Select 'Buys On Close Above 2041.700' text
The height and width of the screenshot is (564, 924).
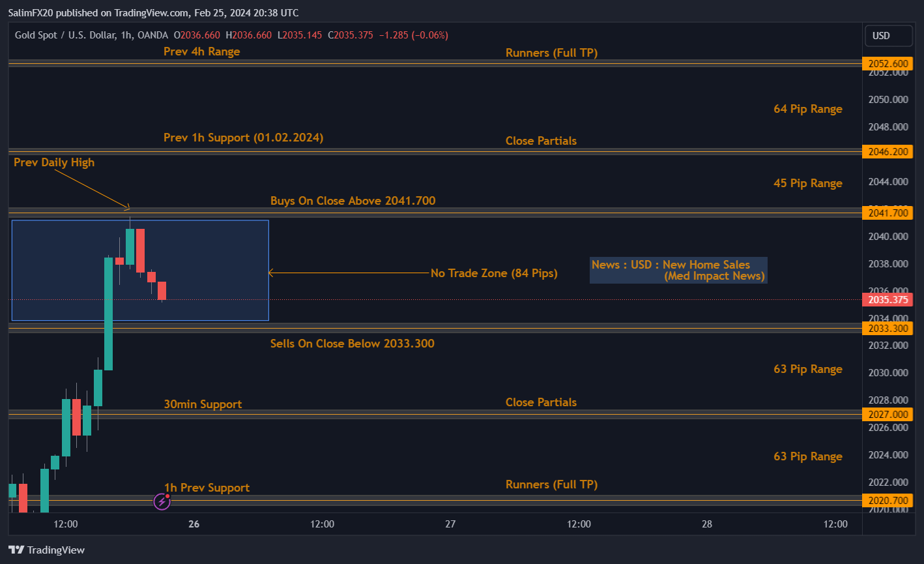(x=353, y=201)
